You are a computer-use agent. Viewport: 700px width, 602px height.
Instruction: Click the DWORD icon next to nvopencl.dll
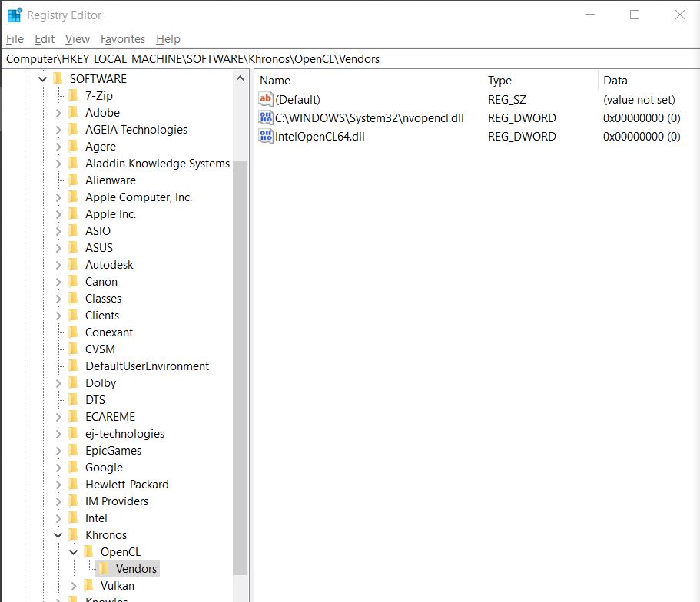[x=265, y=117]
